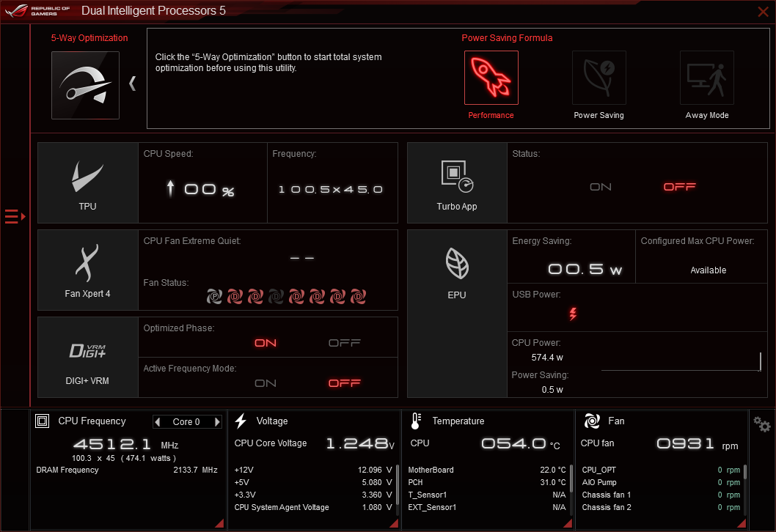
Task: Click the AIO Pump row
Action: click(x=661, y=482)
